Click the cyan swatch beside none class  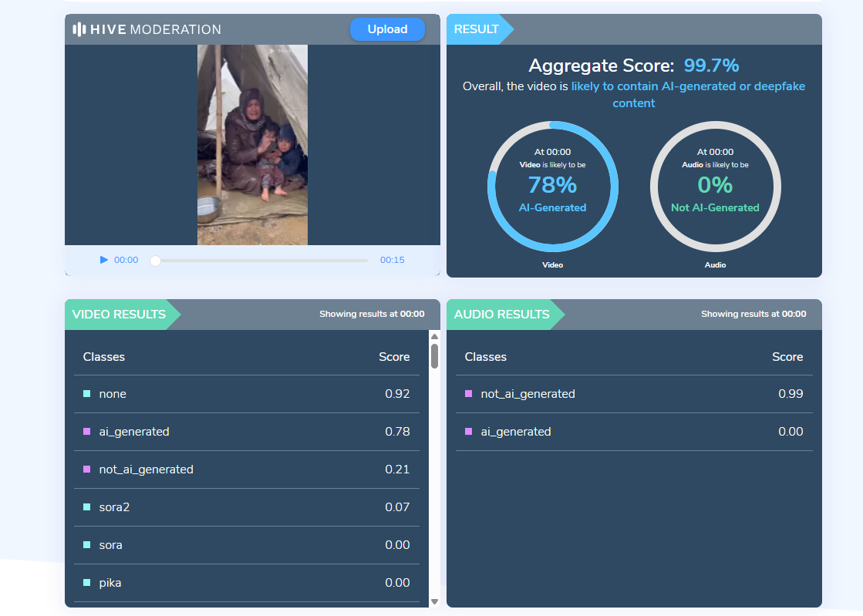[86, 394]
